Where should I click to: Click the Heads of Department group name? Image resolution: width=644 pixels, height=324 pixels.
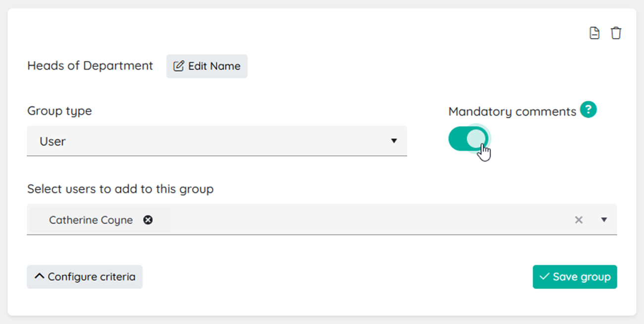pos(90,66)
